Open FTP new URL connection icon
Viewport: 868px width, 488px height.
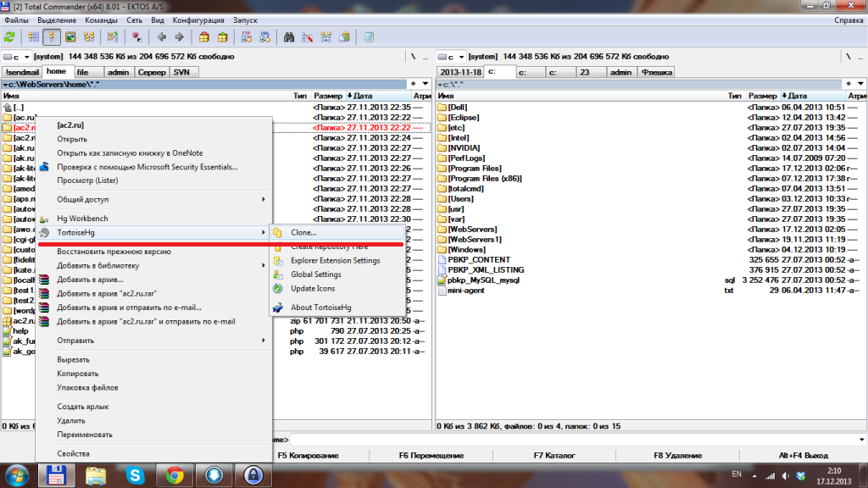(x=264, y=37)
